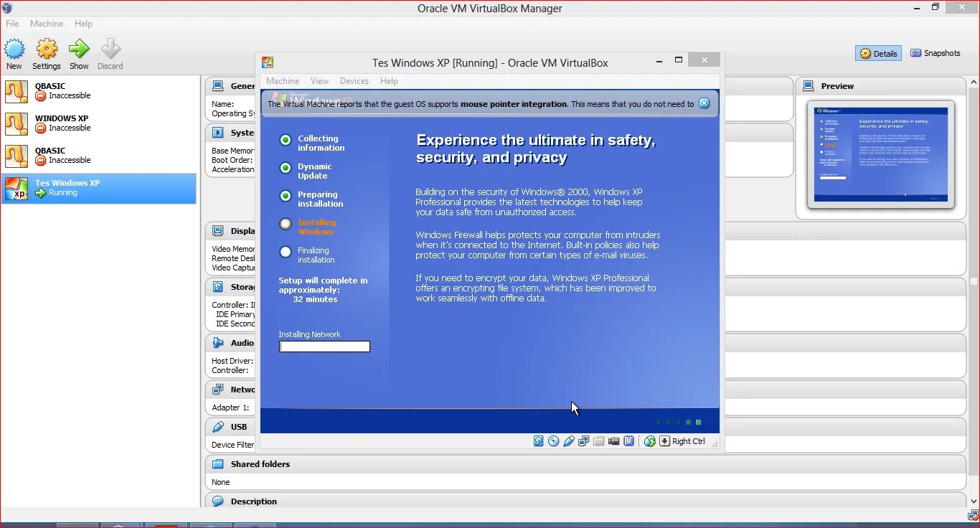Click the Network section icon
Screen dimensions: 980x528
pos(217,390)
